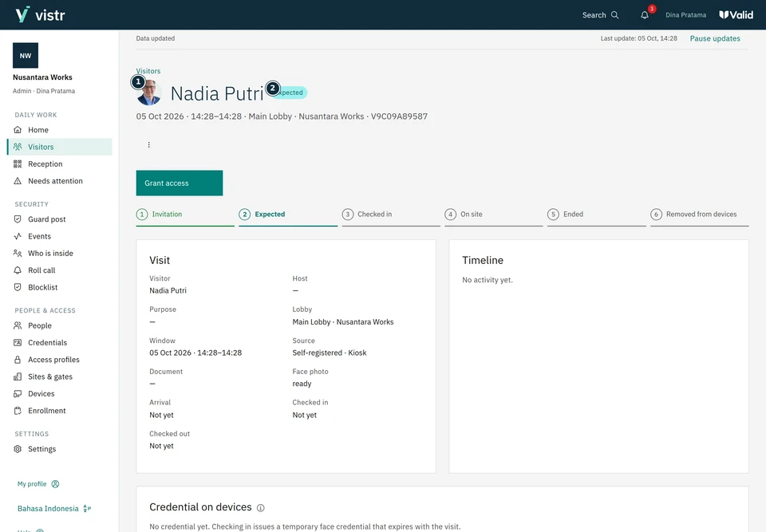Image resolution: width=766 pixels, height=532 pixels.
Task: Click the My profile user circle icon
Action: click(55, 484)
